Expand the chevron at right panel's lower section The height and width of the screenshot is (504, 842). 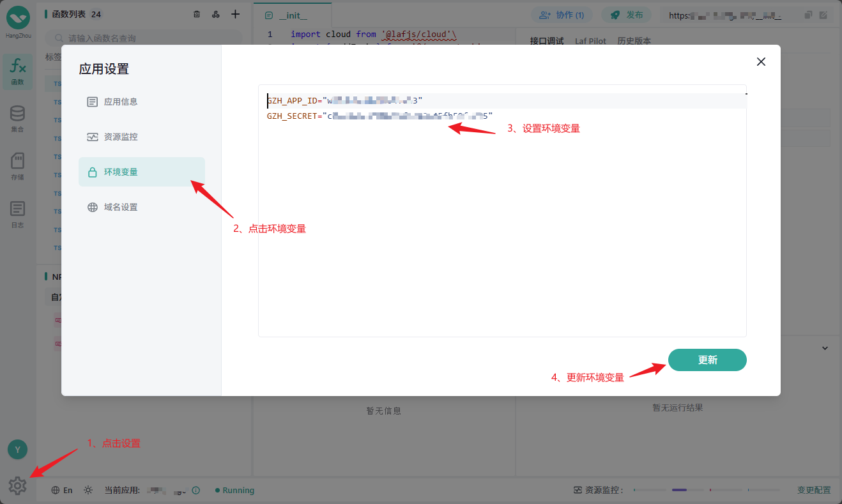point(825,348)
